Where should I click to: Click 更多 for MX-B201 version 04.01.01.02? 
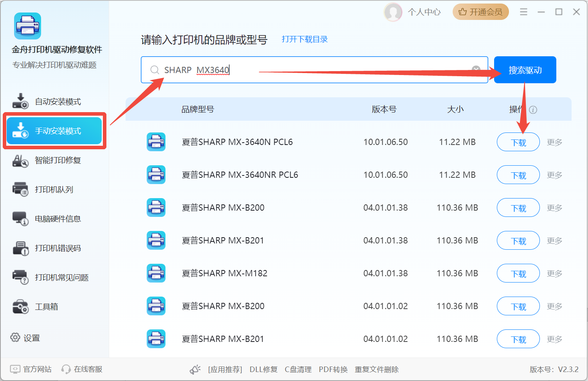555,339
